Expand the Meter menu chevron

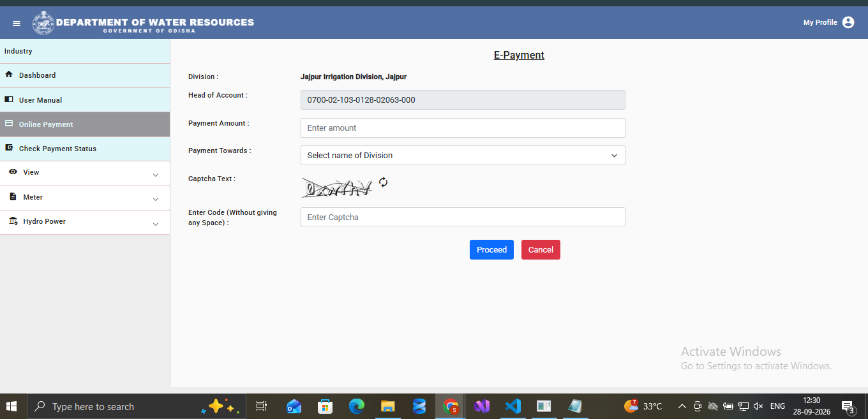click(156, 200)
